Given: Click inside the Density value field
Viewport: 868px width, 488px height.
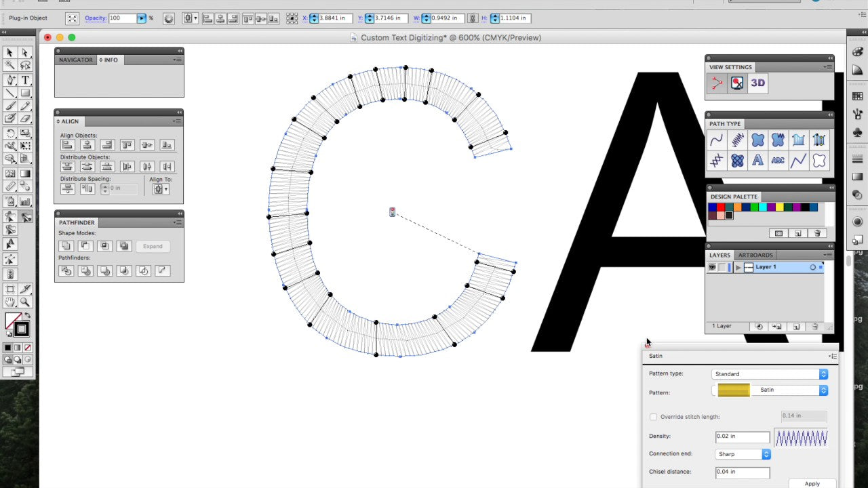Looking at the screenshot, I should tap(742, 436).
